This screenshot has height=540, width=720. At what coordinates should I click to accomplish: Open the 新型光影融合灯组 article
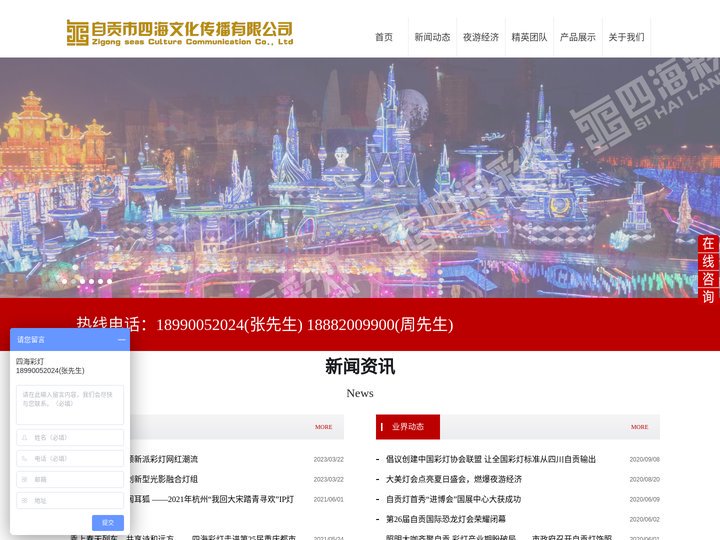click(x=164, y=479)
